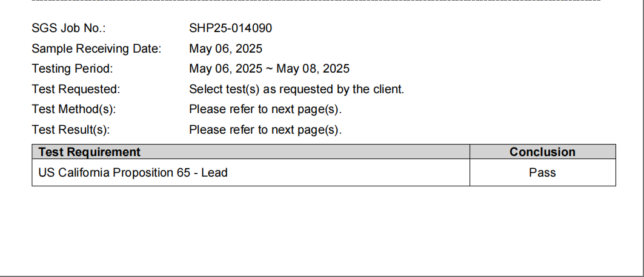This screenshot has width=644, height=277.
Task: Click the Sample Receiving Date label
Action: click(x=96, y=48)
